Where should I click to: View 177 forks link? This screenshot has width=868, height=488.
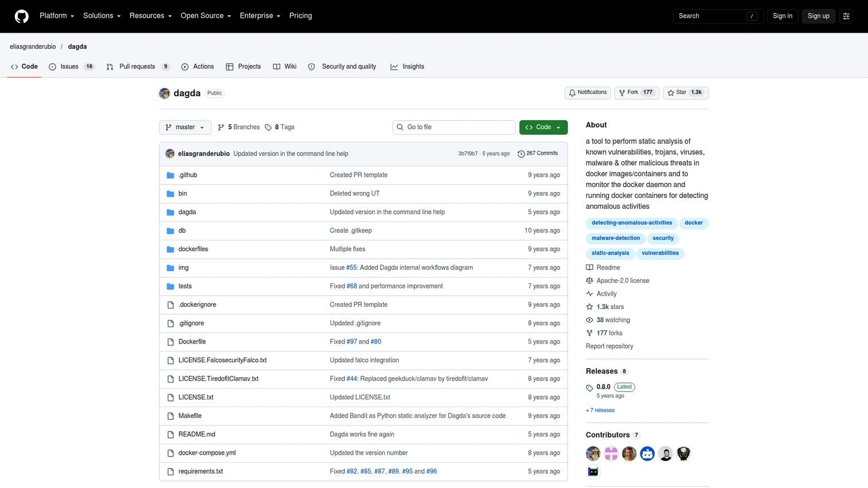pos(604,334)
